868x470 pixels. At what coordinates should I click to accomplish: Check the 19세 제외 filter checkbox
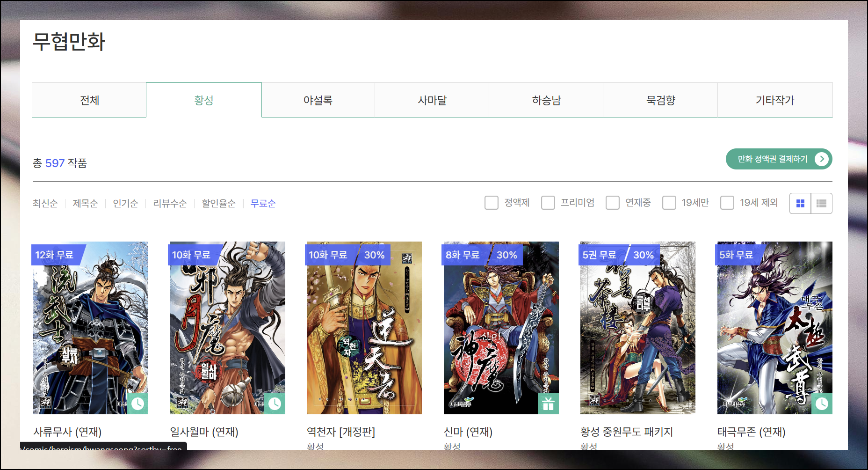(727, 203)
